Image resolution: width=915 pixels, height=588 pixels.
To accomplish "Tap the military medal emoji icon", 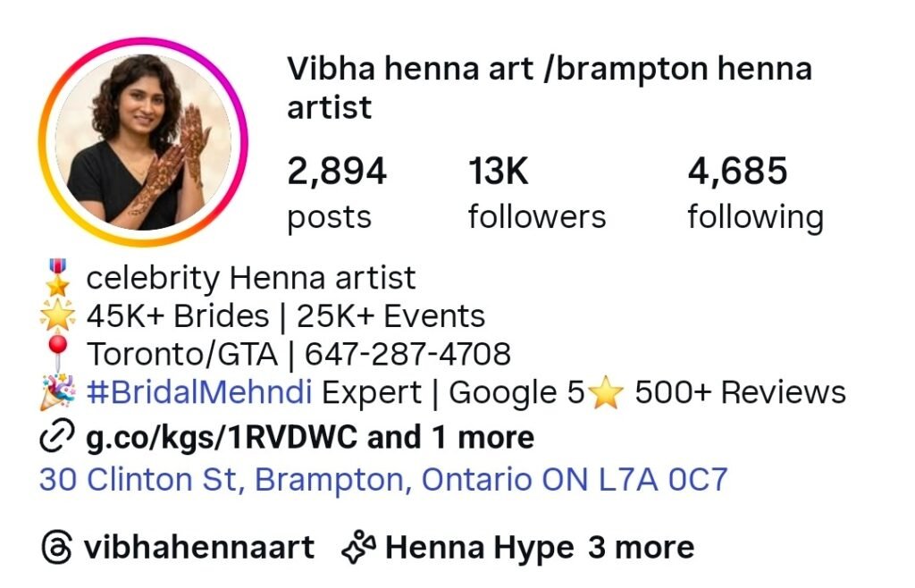I will (x=57, y=278).
